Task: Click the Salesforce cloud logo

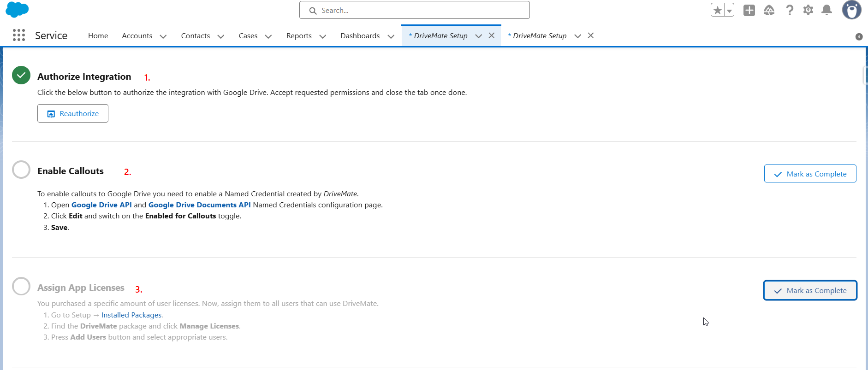Action: coord(17,9)
